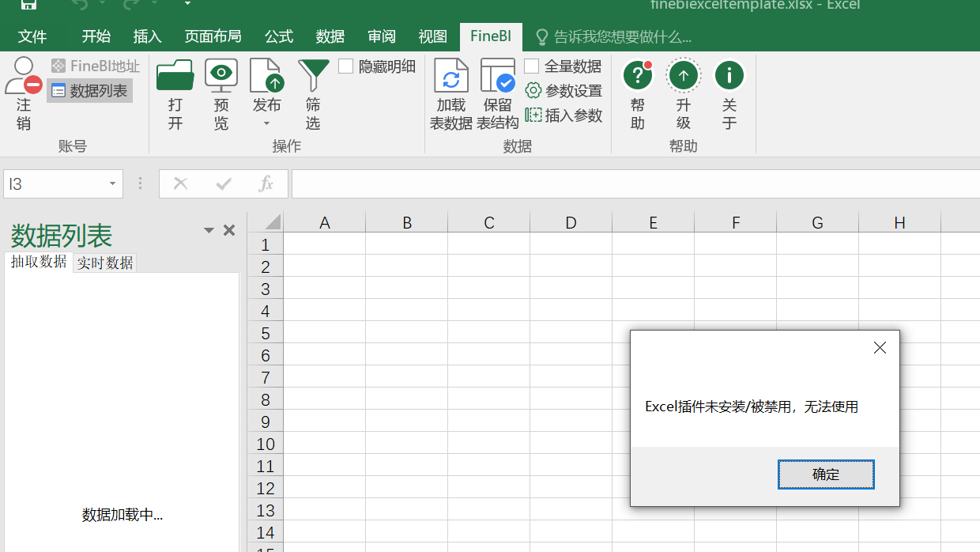Select the 实时数据 real-time data tab
Viewport: 980px width, 552px height.
pyautogui.click(x=105, y=263)
